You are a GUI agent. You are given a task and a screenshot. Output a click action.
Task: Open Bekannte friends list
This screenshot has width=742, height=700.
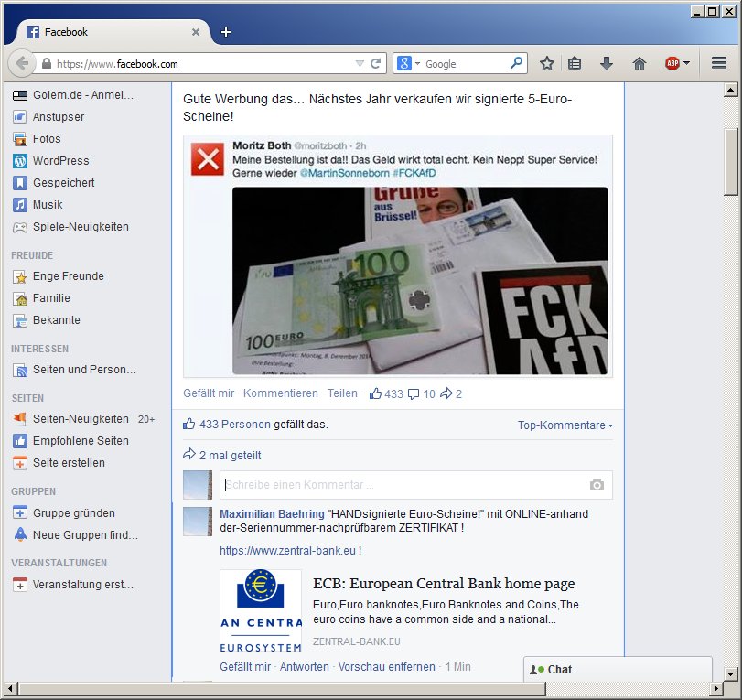(x=47, y=320)
